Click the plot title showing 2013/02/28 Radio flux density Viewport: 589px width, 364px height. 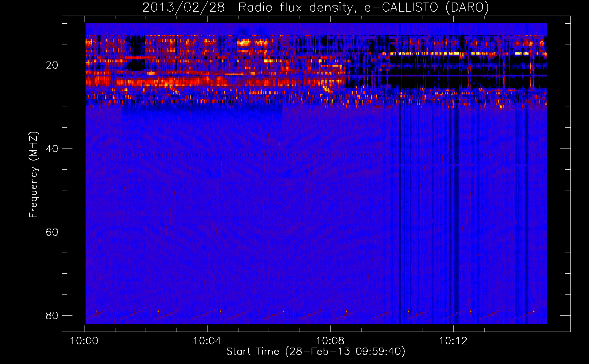pyautogui.click(x=315, y=7)
